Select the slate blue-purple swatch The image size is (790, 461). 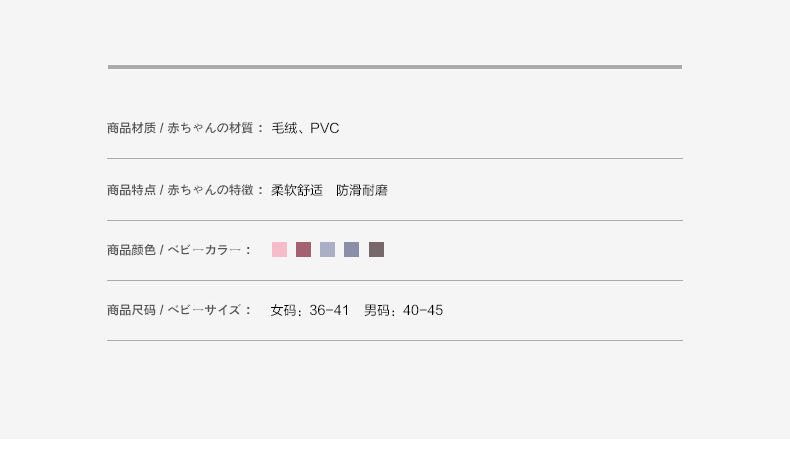coord(351,250)
